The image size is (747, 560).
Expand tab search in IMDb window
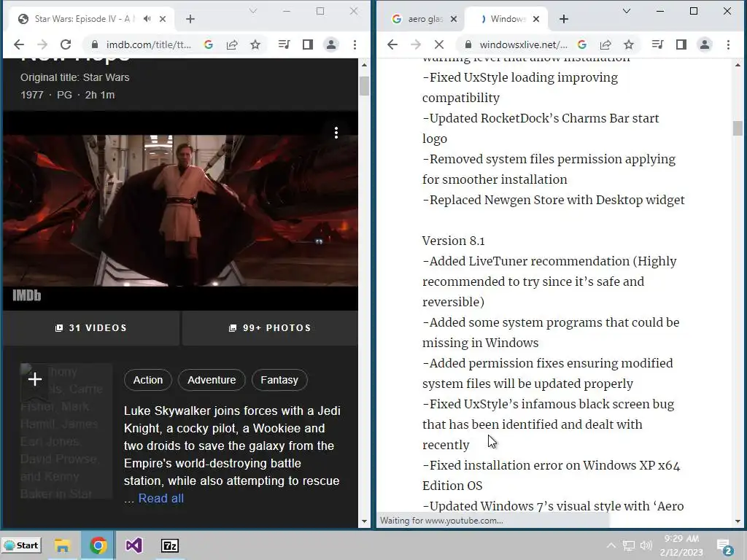(253, 11)
